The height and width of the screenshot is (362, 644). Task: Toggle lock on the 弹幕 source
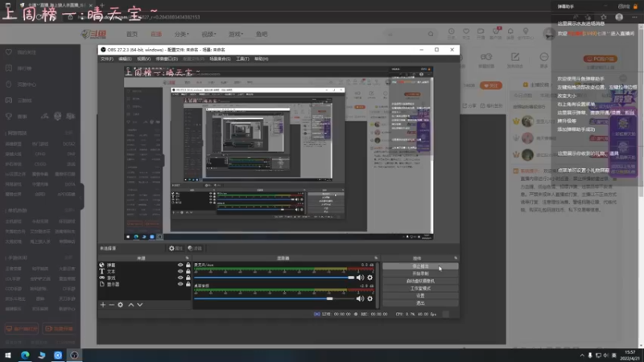coord(188,265)
